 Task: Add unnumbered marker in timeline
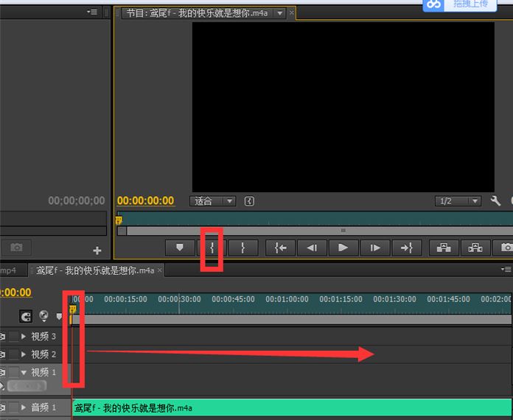pos(59,316)
